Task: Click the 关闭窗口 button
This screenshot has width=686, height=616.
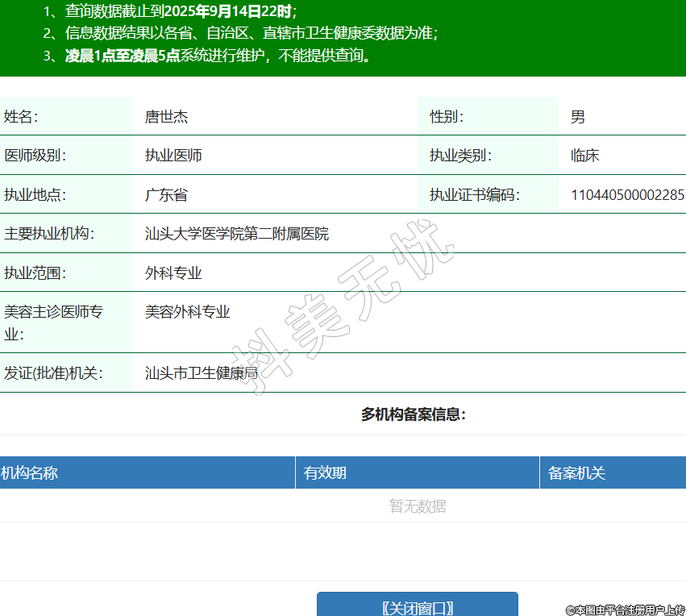Action: click(x=417, y=606)
